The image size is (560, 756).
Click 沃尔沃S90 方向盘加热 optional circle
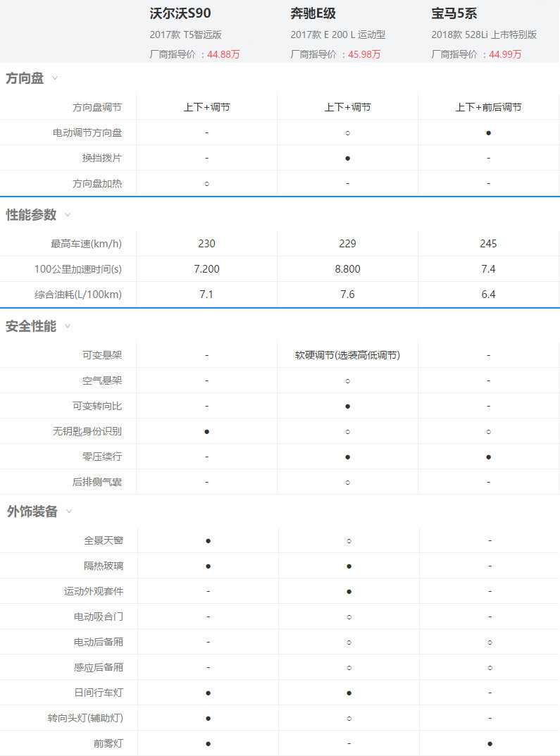pyautogui.click(x=207, y=184)
